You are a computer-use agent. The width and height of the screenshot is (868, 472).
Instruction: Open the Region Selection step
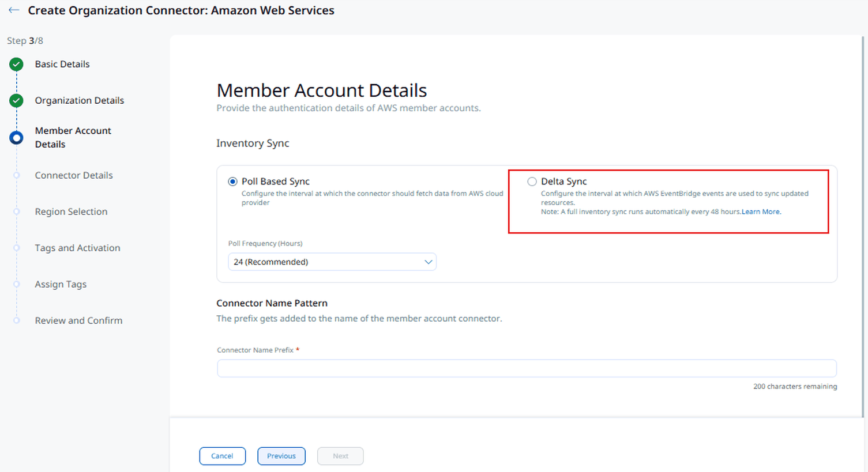point(71,212)
